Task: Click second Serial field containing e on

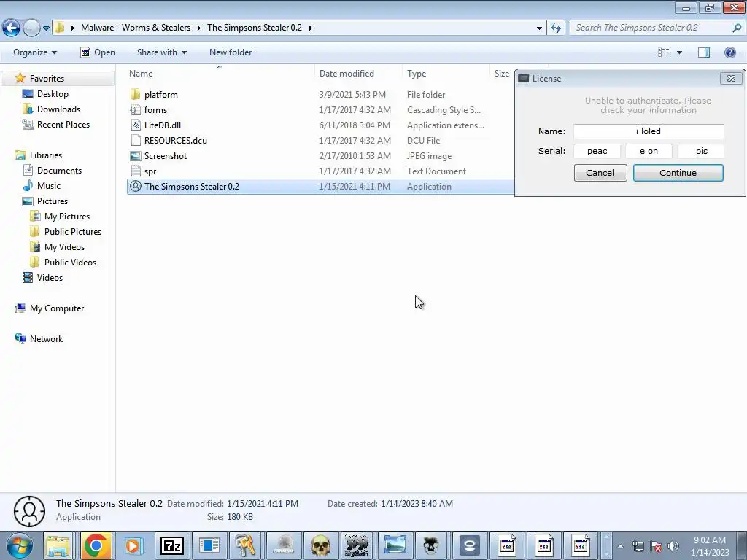Action: click(x=649, y=151)
